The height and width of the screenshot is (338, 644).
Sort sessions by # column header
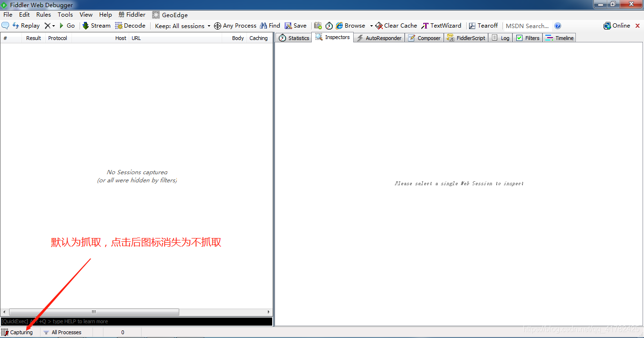pyautogui.click(x=11, y=38)
